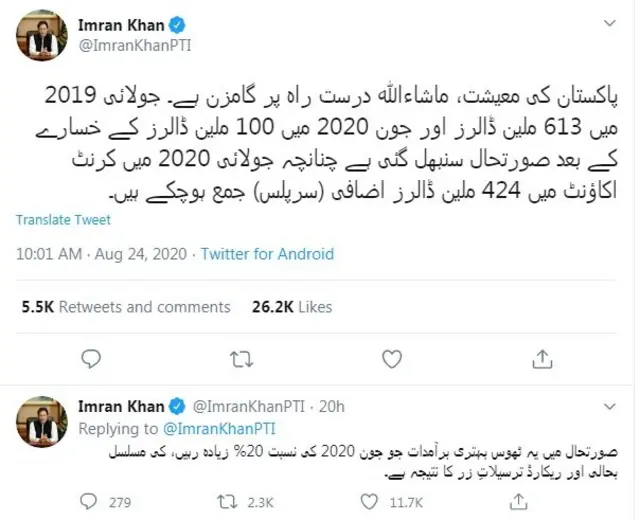Image resolution: width=640 pixels, height=520 pixels.
Task: Share the main tweet via share icon
Action: (543, 357)
